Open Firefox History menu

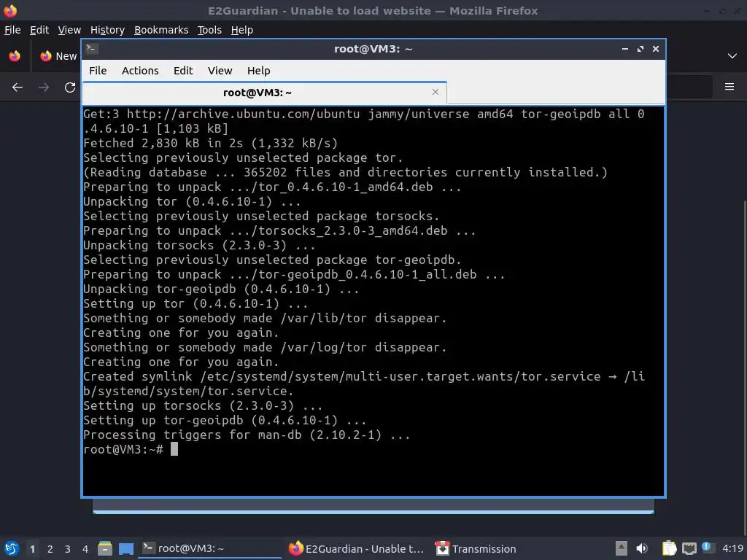(x=107, y=30)
